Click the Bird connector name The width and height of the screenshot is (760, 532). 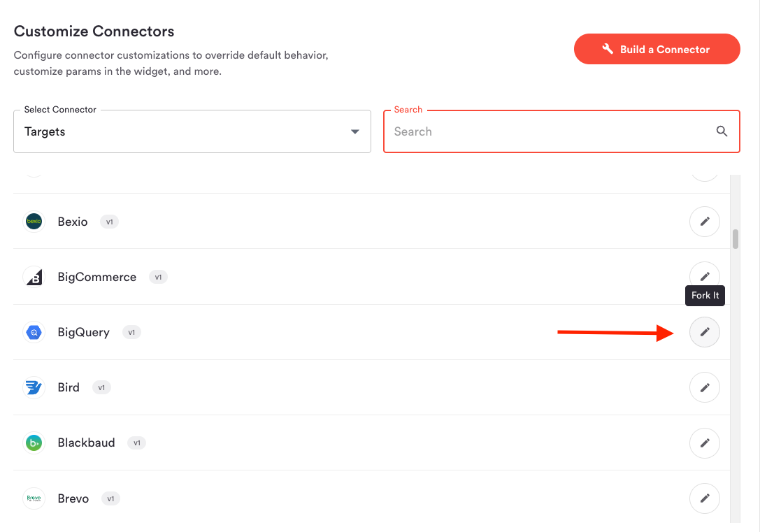(x=69, y=387)
